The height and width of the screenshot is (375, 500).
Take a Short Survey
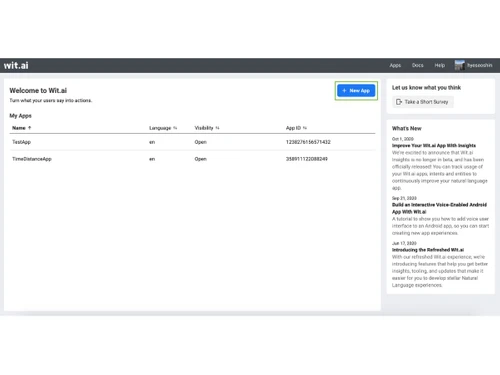(423, 102)
